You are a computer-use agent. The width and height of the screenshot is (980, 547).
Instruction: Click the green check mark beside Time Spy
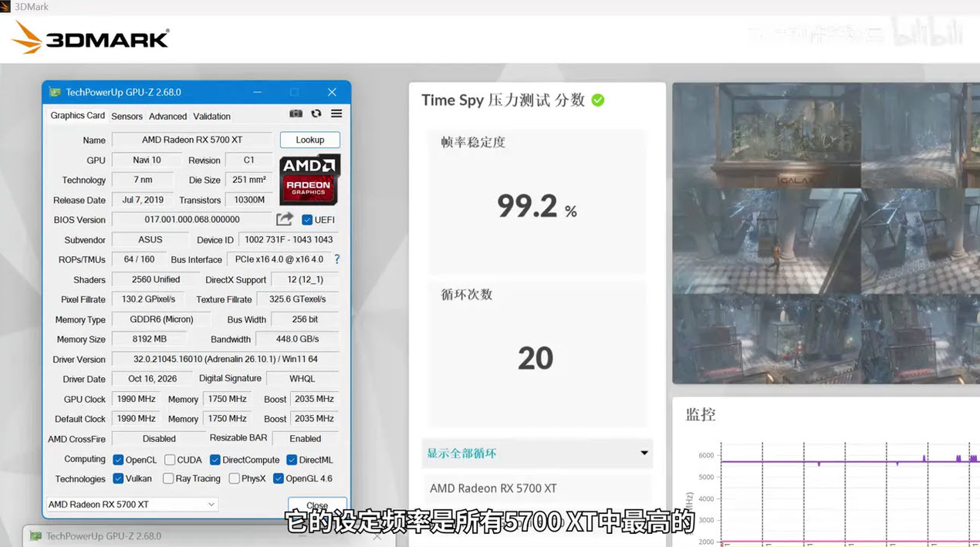(x=598, y=100)
